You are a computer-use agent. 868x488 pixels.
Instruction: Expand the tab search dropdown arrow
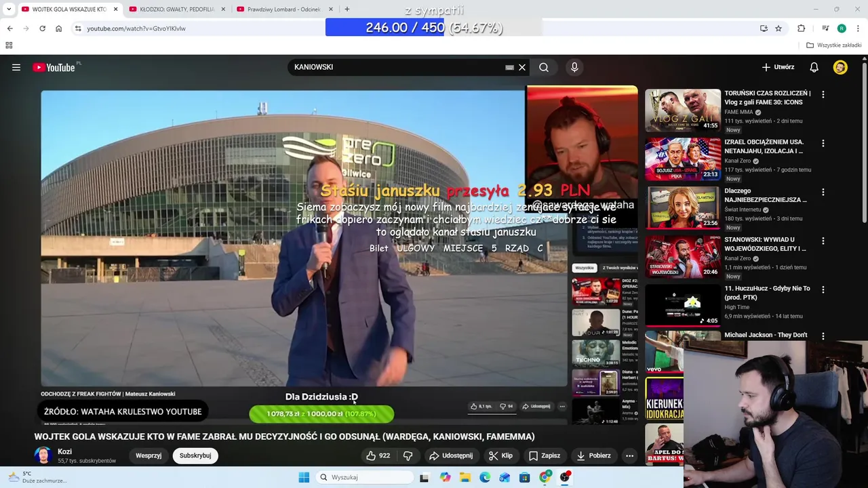click(8, 9)
